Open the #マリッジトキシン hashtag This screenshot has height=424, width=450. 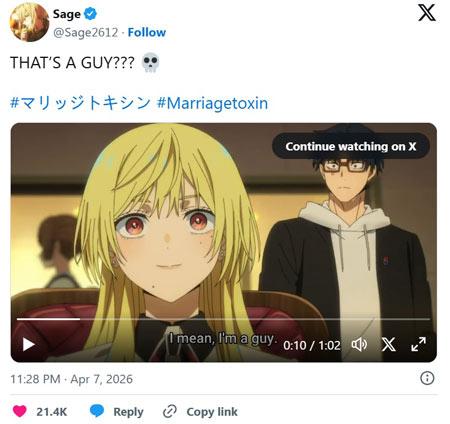point(80,103)
